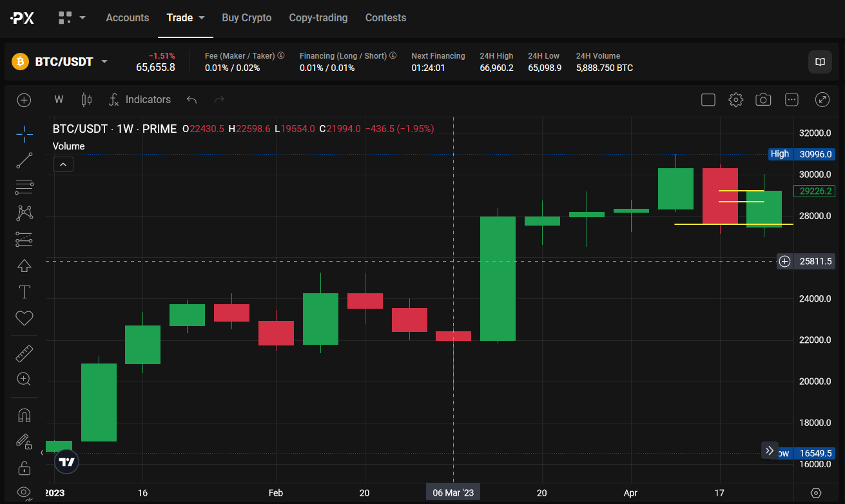
Task: Open Copy-trading section
Action: coord(318,18)
